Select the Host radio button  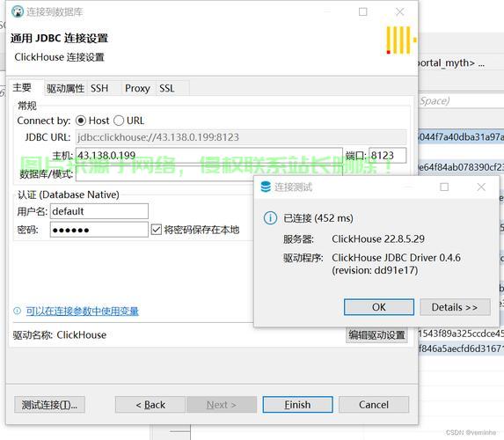80,121
